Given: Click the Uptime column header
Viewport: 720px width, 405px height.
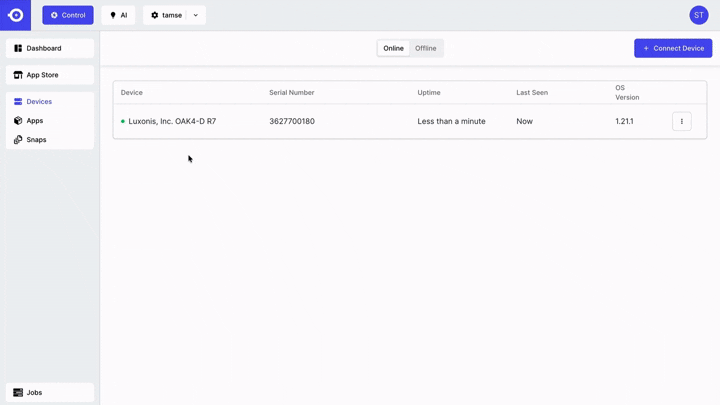Looking at the screenshot, I should point(429,92).
